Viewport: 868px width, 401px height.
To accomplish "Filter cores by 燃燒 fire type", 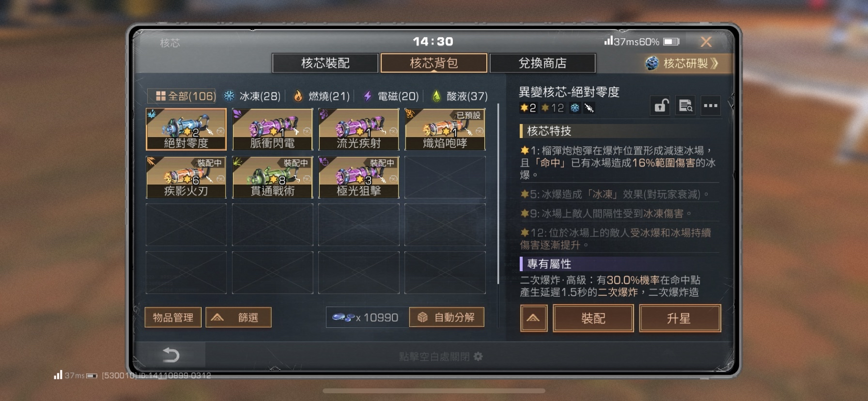I will 321,96.
